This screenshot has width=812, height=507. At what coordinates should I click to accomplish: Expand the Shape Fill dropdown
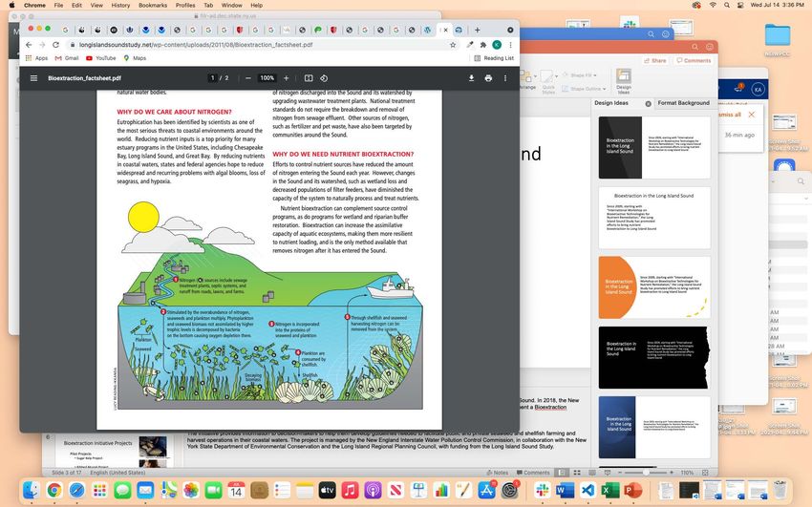[593, 74]
